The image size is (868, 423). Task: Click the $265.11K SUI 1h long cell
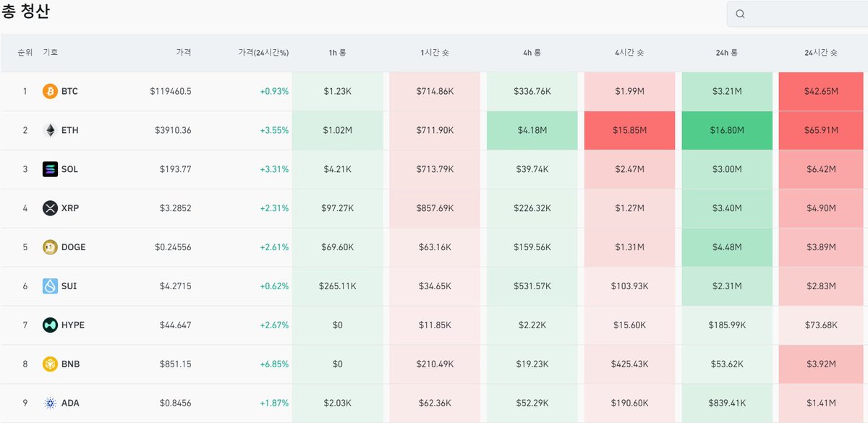point(338,286)
